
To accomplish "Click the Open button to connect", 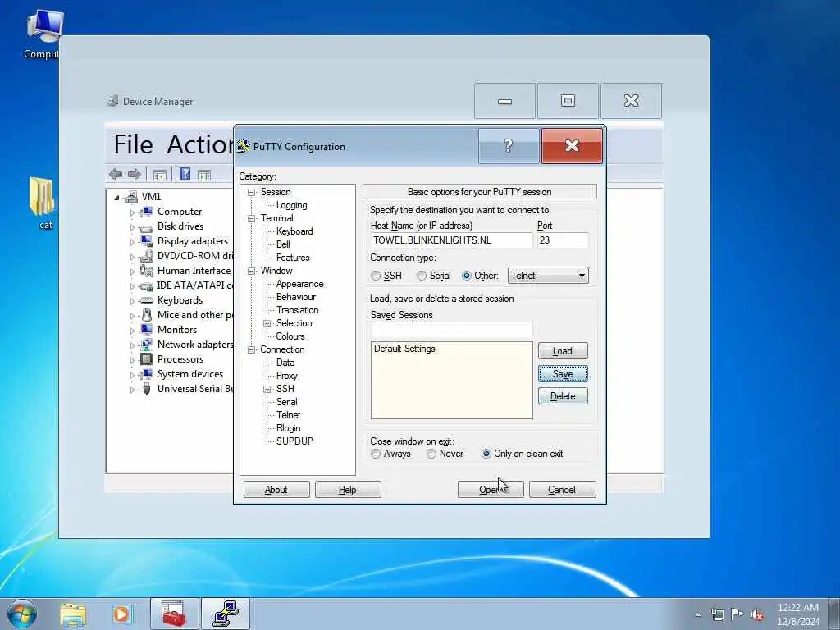I will pos(491,490).
